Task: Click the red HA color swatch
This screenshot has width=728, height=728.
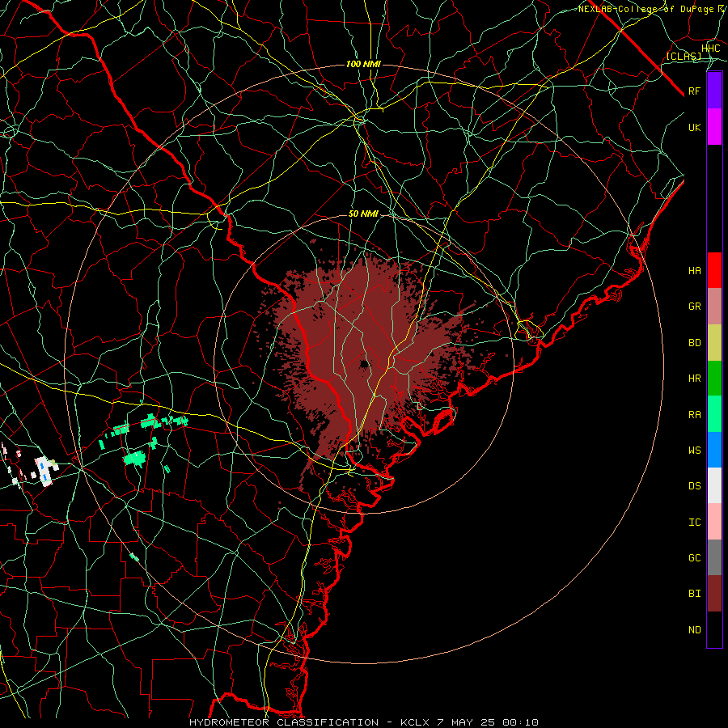Action: point(714,270)
